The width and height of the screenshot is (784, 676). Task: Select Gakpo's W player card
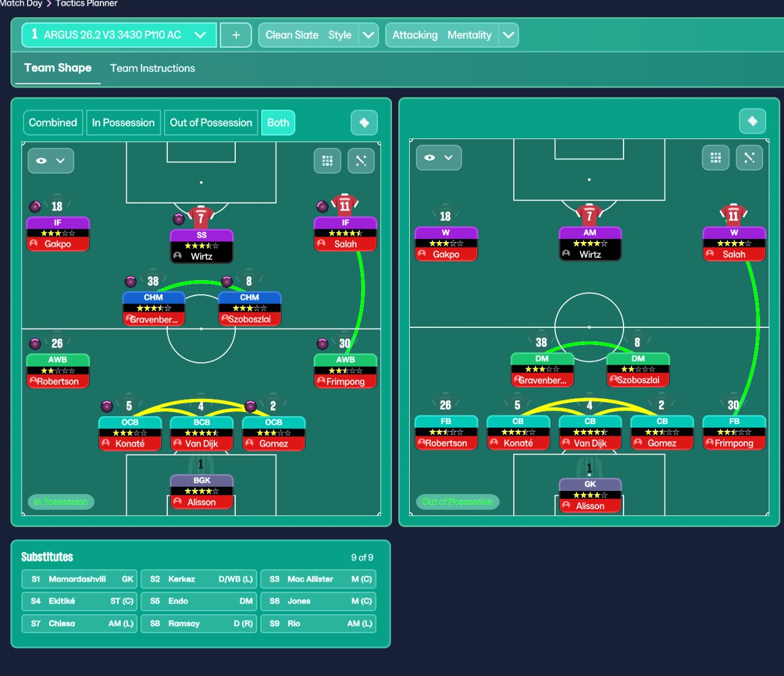click(446, 244)
